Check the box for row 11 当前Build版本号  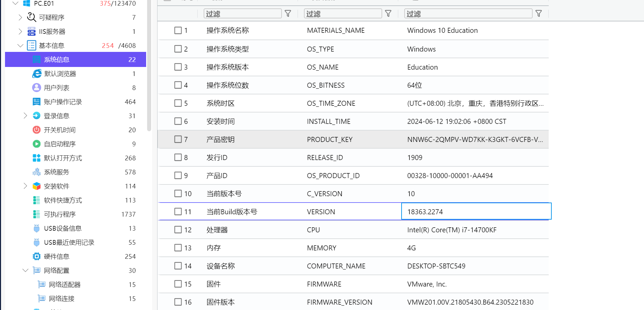coord(178,212)
